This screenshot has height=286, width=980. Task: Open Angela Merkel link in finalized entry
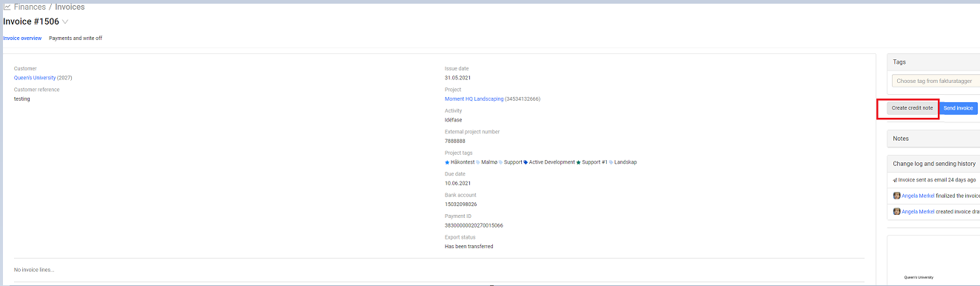pyautogui.click(x=918, y=196)
